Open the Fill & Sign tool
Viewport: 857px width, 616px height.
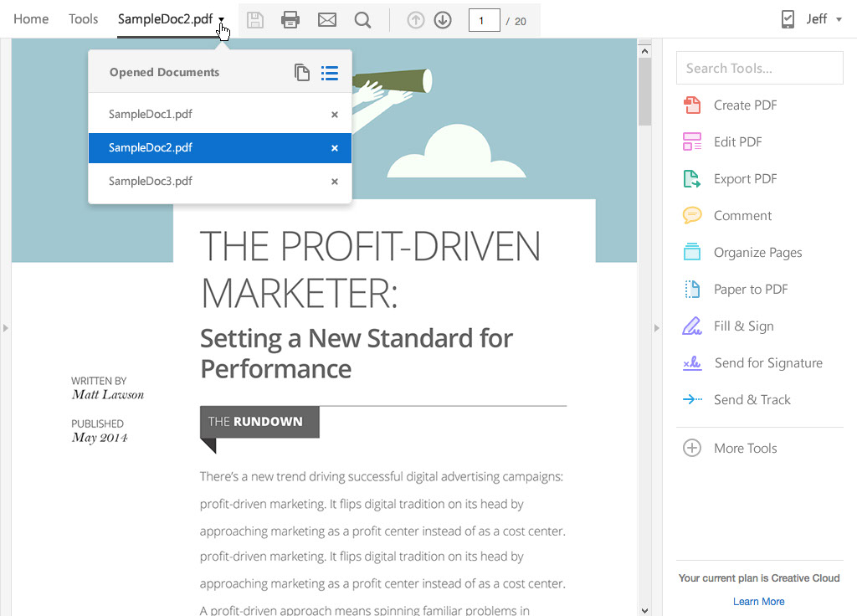[x=742, y=326]
